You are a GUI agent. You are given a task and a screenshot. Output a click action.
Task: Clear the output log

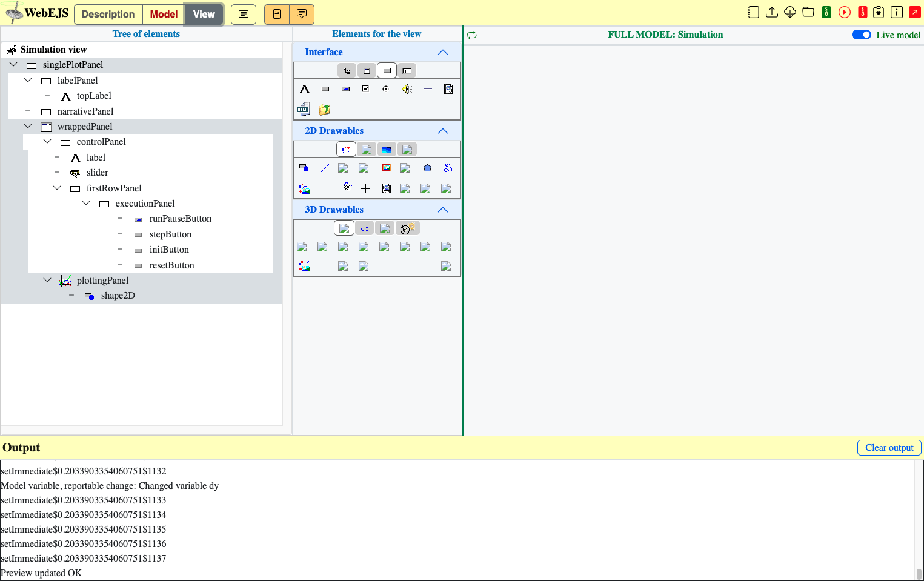(889, 448)
